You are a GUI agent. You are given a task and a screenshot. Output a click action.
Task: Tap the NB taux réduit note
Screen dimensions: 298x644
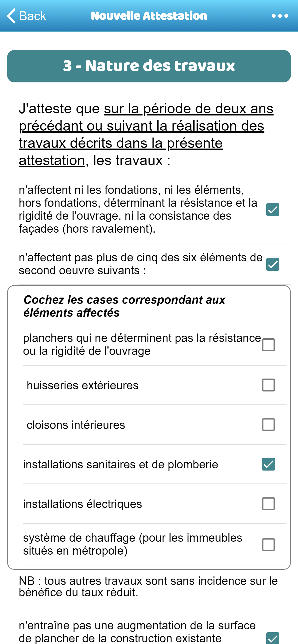[x=148, y=586]
